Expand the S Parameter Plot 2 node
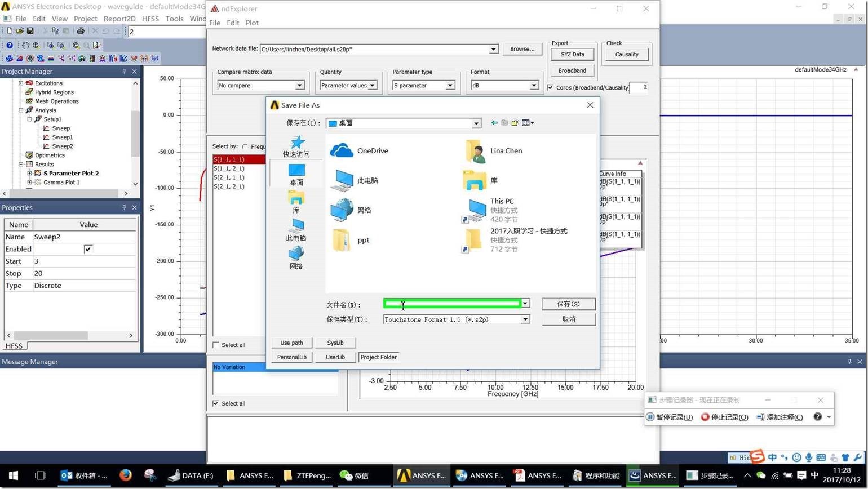The width and height of the screenshot is (868, 489). (x=30, y=174)
